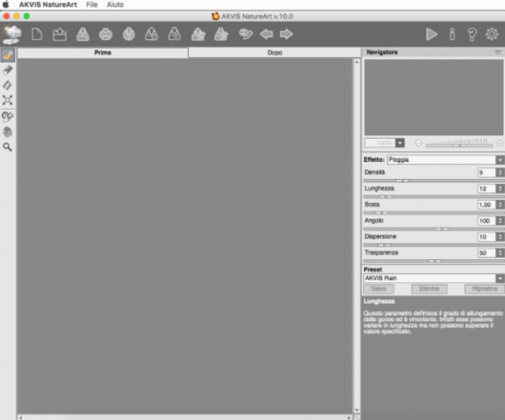Click the Angolo value stepper arrows

click(500, 221)
